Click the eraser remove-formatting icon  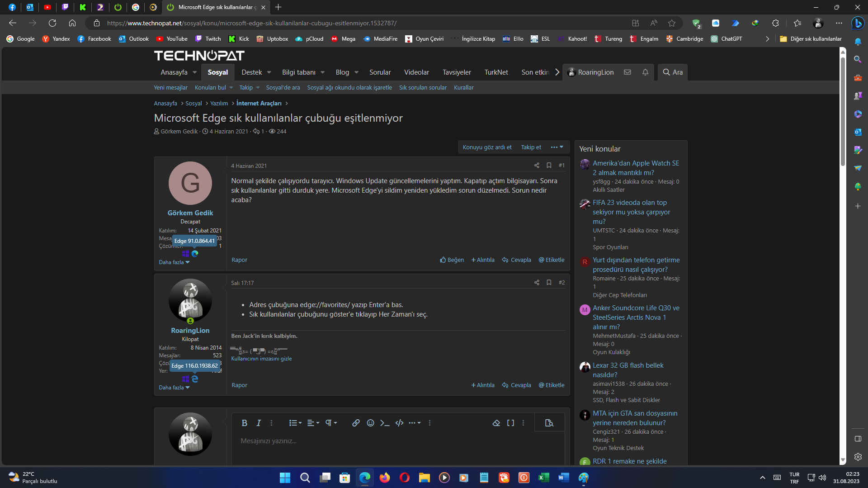pos(496,423)
